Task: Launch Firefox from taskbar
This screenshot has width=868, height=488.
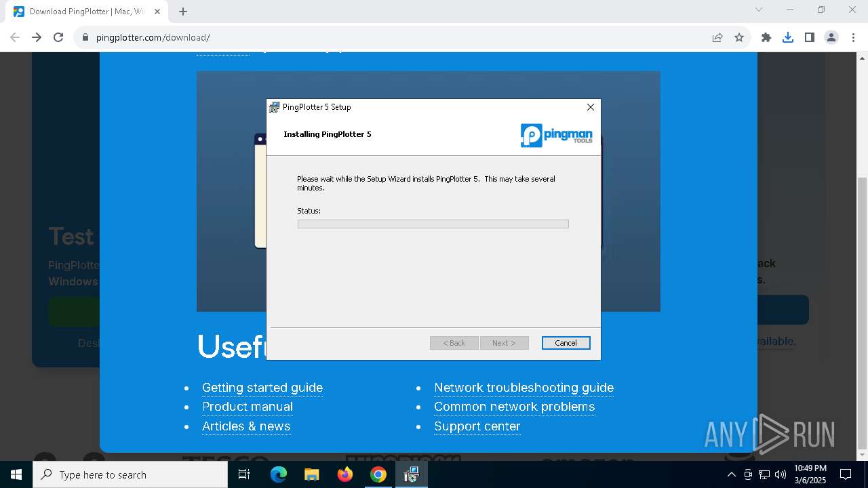Action: (345, 474)
